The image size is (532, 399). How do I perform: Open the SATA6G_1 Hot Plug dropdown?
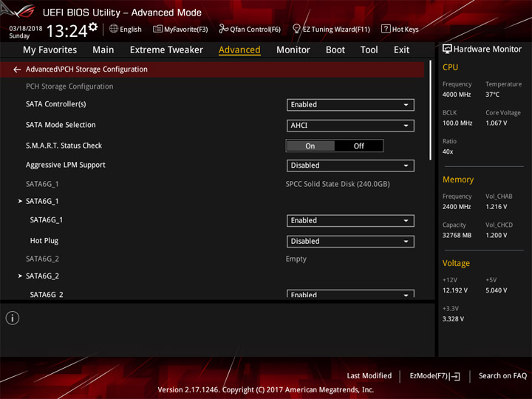pyautogui.click(x=350, y=241)
